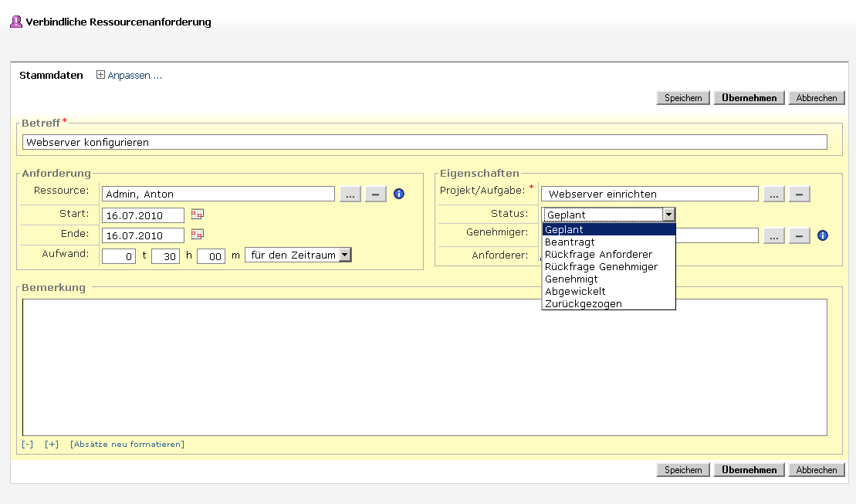Clear Projekt/Aufgabe with the minus button
This screenshot has height=504, width=856.
[799, 194]
